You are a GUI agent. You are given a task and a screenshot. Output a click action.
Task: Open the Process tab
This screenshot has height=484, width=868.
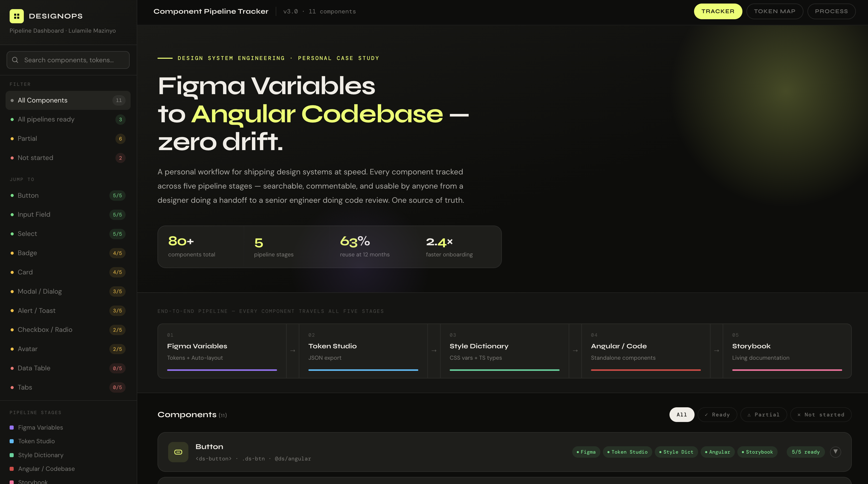click(x=831, y=11)
